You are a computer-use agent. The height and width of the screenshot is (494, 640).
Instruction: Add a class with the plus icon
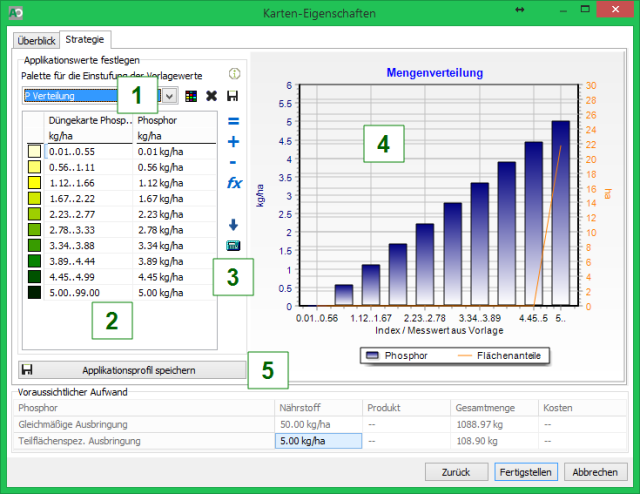click(233, 142)
